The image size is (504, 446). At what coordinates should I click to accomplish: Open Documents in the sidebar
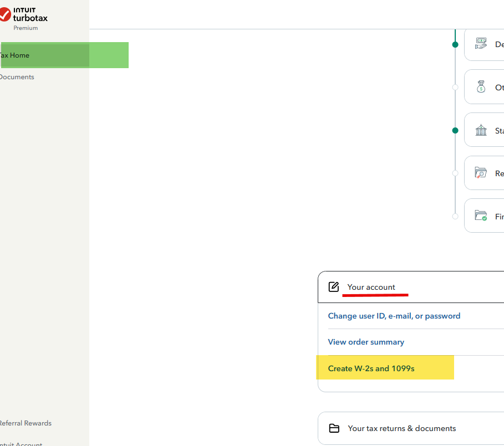(17, 77)
